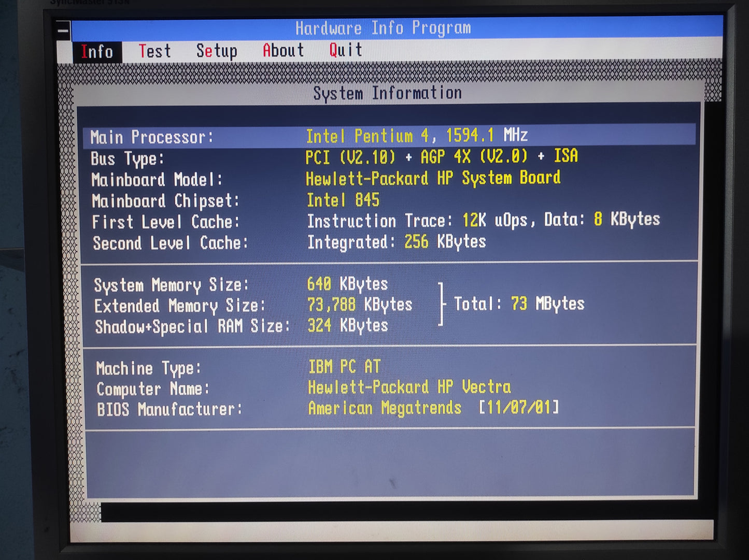The image size is (749, 560).
Task: Select Quit in the menu bar
Action: point(346,50)
